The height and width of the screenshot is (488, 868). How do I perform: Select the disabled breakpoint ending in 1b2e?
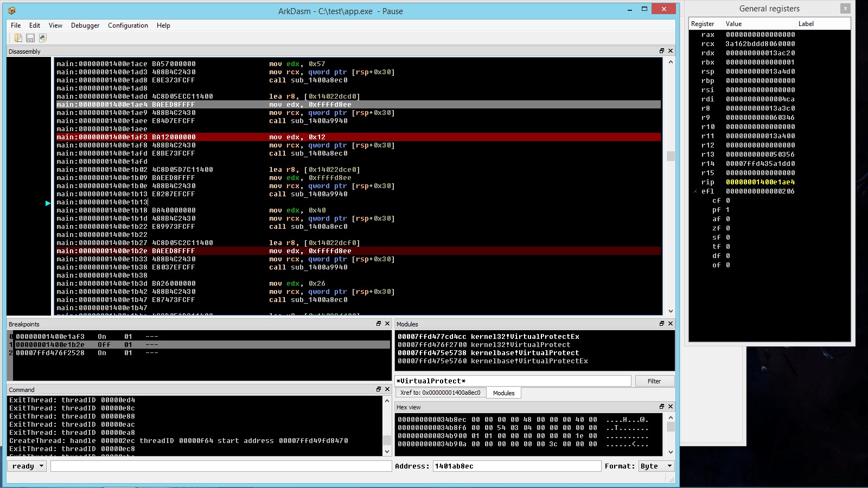coord(50,345)
